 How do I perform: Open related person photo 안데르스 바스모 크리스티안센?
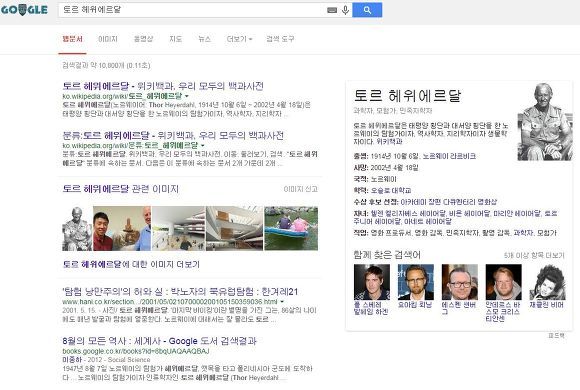click(x=503, y=282)
